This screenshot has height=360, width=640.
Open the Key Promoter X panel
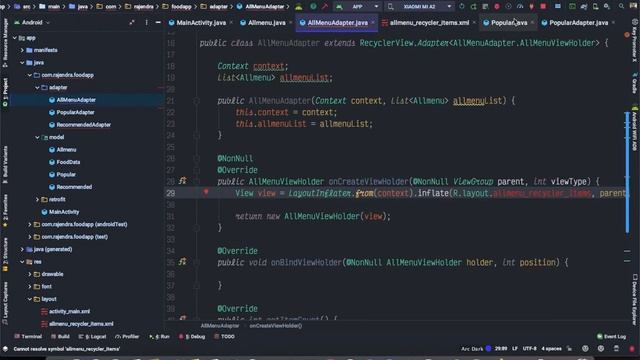click(x=635, y=41)
